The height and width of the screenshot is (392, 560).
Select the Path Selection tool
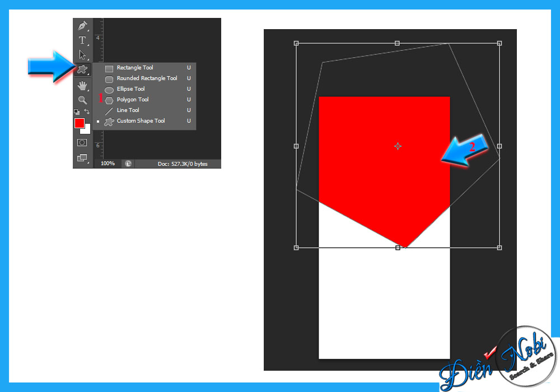click(82, 54)
